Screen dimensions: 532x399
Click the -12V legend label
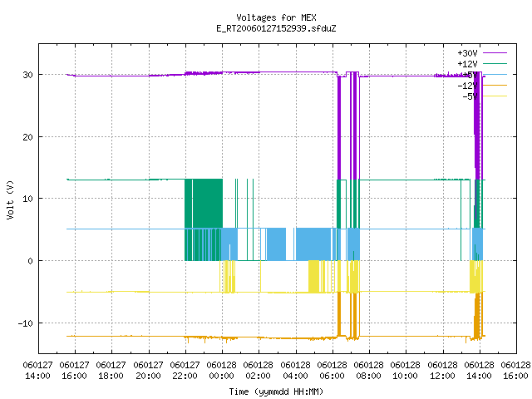(467, 86)
